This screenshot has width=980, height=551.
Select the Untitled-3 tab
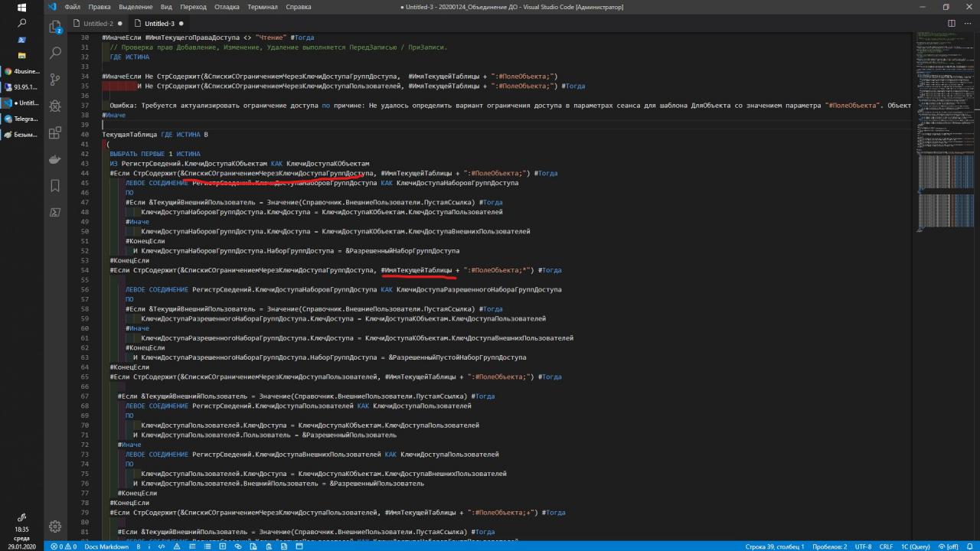159,24
